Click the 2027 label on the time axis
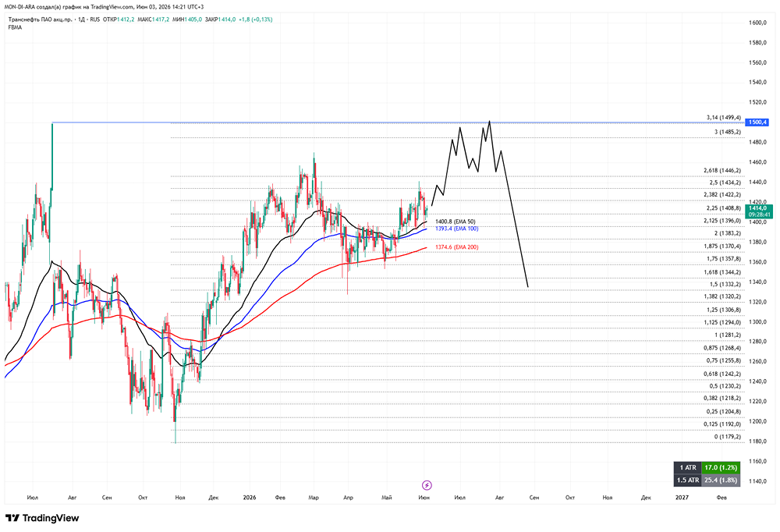780x532 pixels. 682,497
